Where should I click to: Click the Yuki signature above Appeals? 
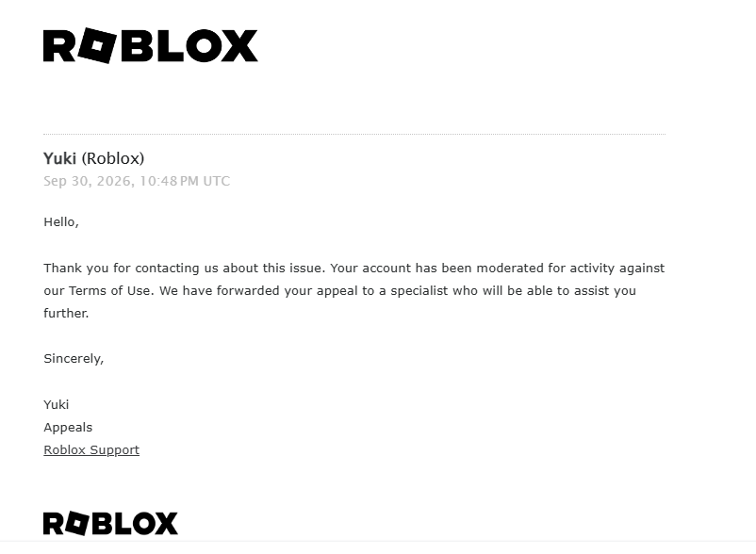pyautogui.click(x=56, y=404)
